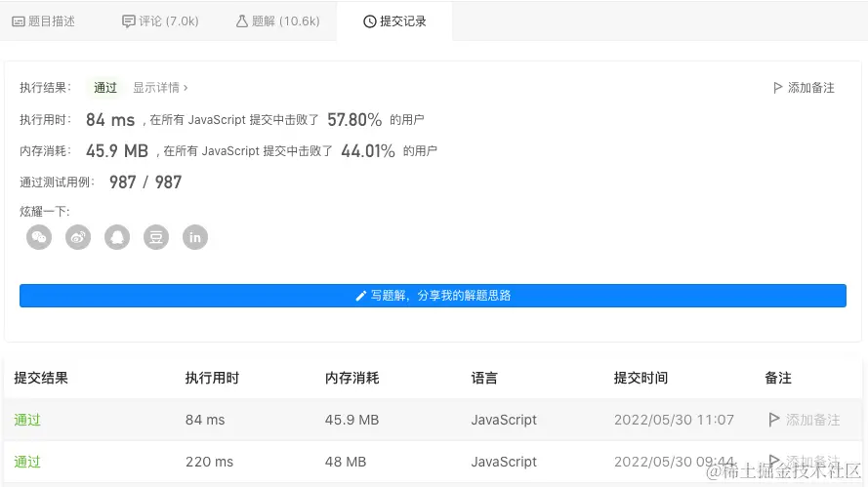Share result via WeChat icon
This screenshot has width=868, height=487.
(39, 237)
